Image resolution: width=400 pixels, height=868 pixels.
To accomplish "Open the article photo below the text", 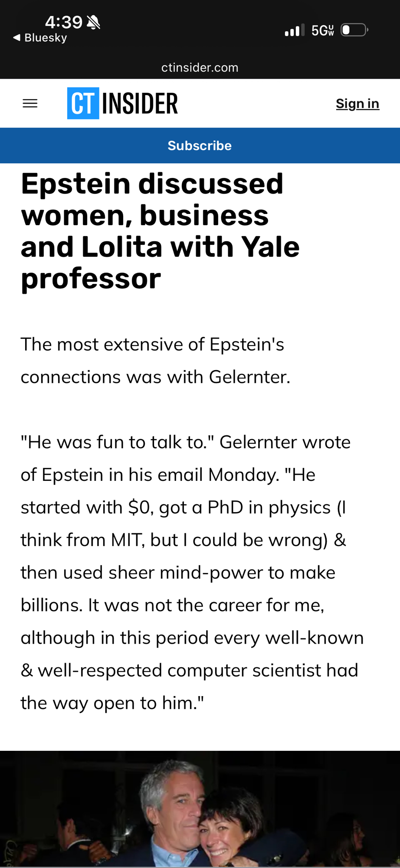I will (x=200, y=809).
